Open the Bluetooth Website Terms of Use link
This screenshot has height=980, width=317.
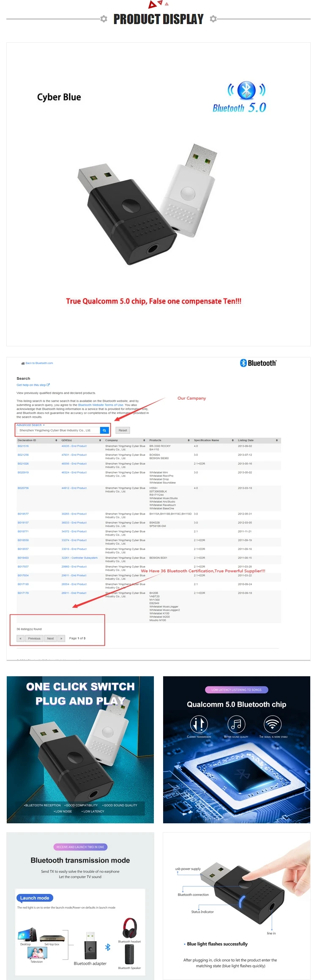point(101,405)
